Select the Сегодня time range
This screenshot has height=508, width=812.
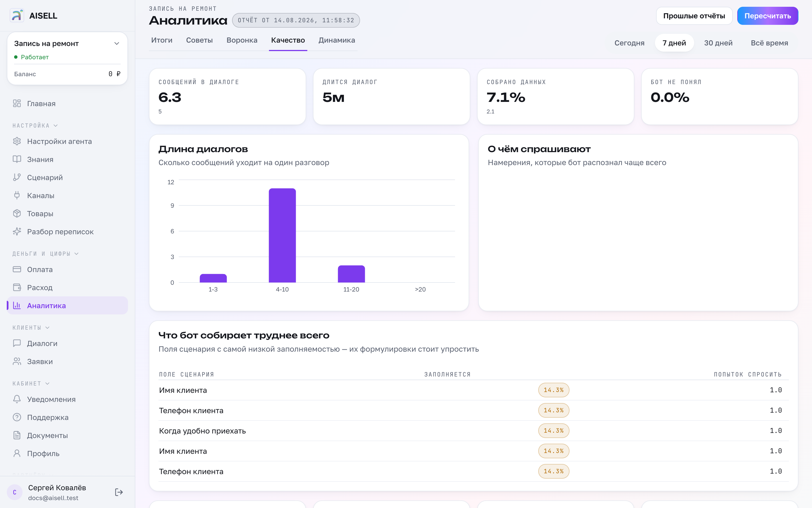[630, 43]
